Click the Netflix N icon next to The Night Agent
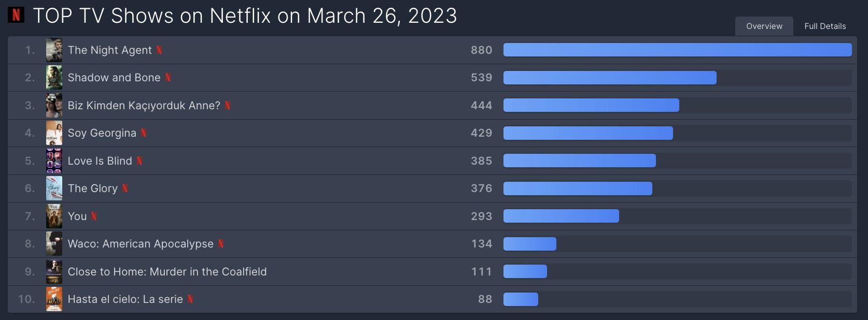 tap(159, 50)
